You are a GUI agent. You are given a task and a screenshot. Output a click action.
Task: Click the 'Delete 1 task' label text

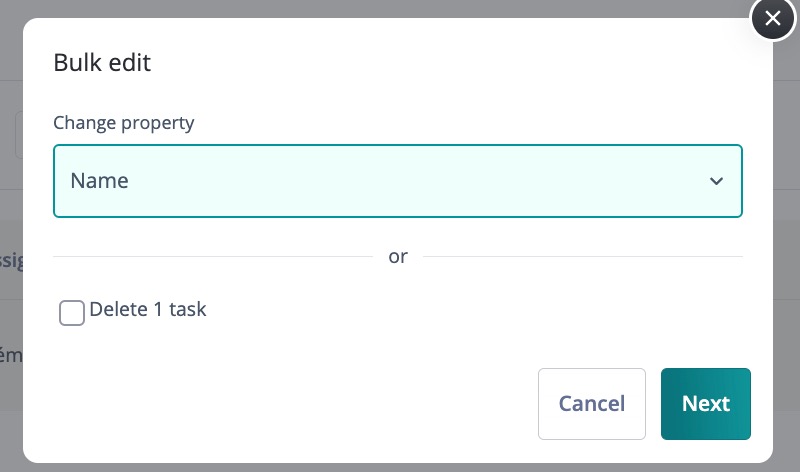pos(147,310)
